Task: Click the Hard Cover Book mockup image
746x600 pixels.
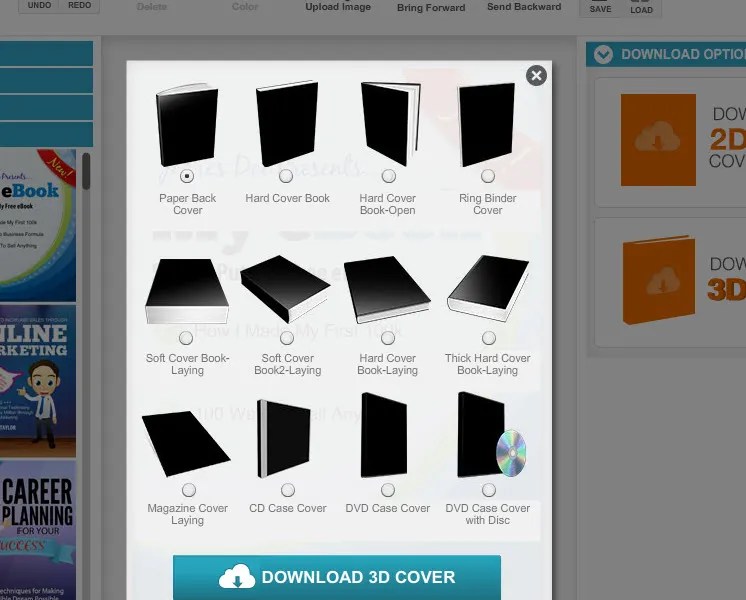Action: 287,123
